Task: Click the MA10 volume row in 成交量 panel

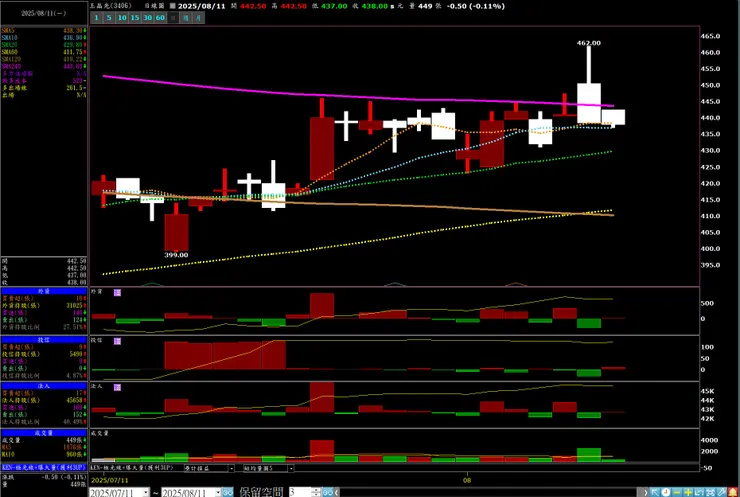Action: tap(44, 454)
